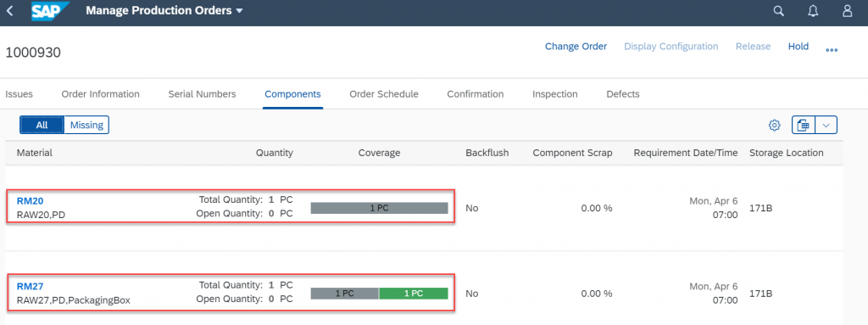
Task: Click the Coverage column header
Action: click(379, 153)
